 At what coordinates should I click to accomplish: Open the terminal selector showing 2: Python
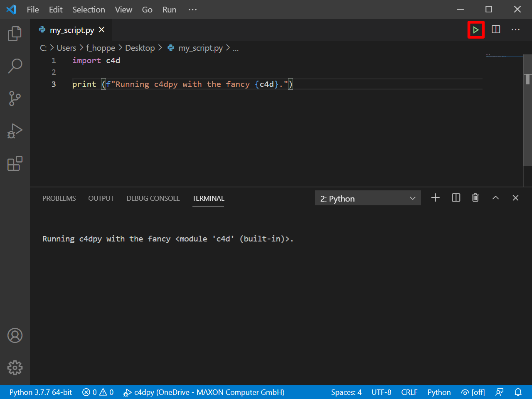coord(367,198)
